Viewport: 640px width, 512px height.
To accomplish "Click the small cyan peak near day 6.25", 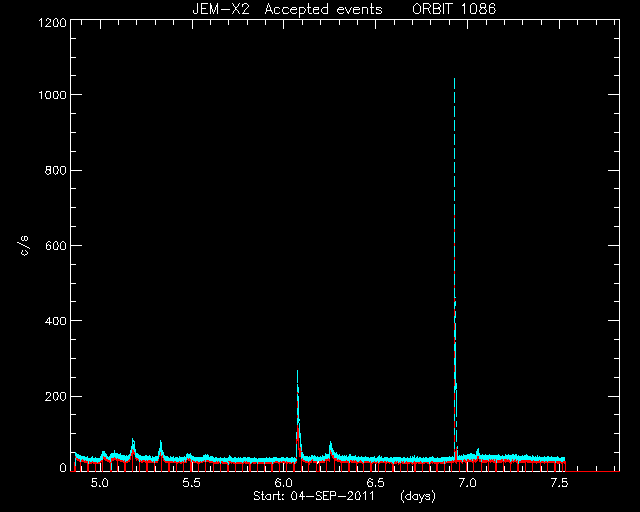I will [330, 449].
